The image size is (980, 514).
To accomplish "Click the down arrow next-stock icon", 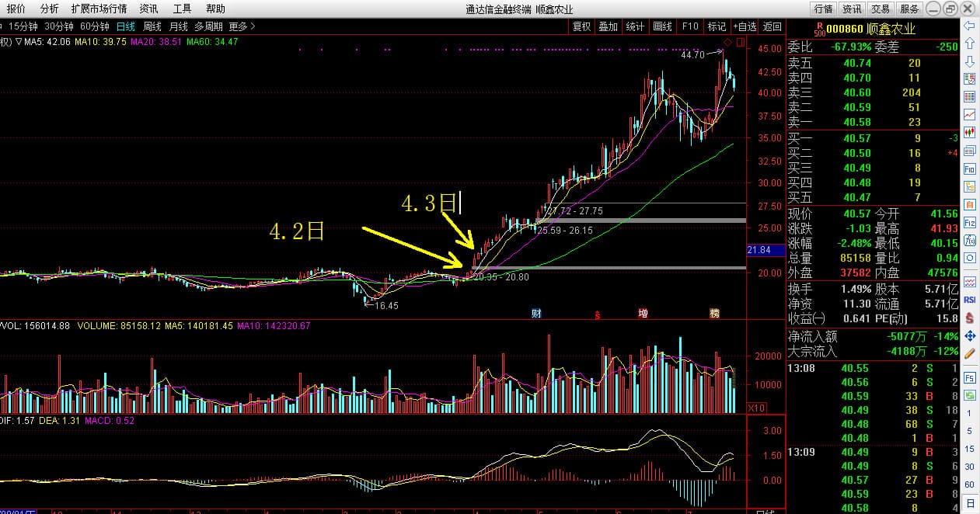I will click(x=969, y=61).
